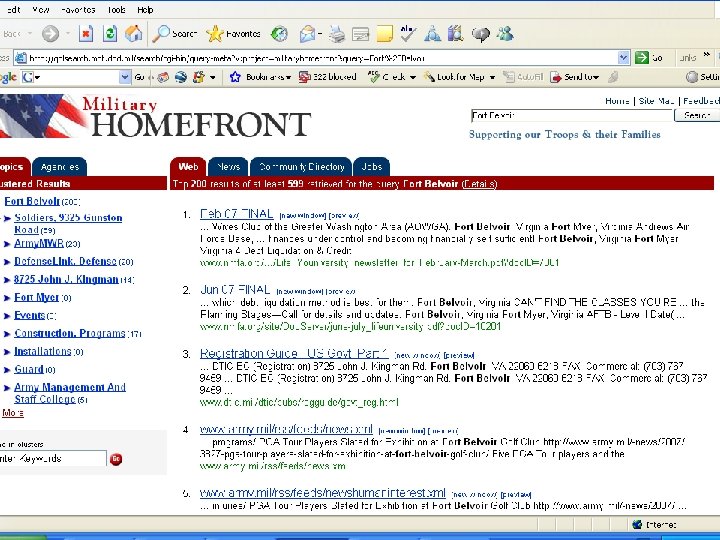Click the AutoFill toolbar button
The width and height of the screenshot is (720, 540).
click(523, 77)
